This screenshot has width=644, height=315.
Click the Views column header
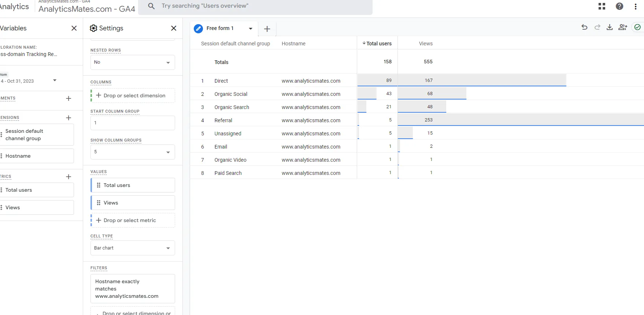pyautogui.click(x=426, y=44)
